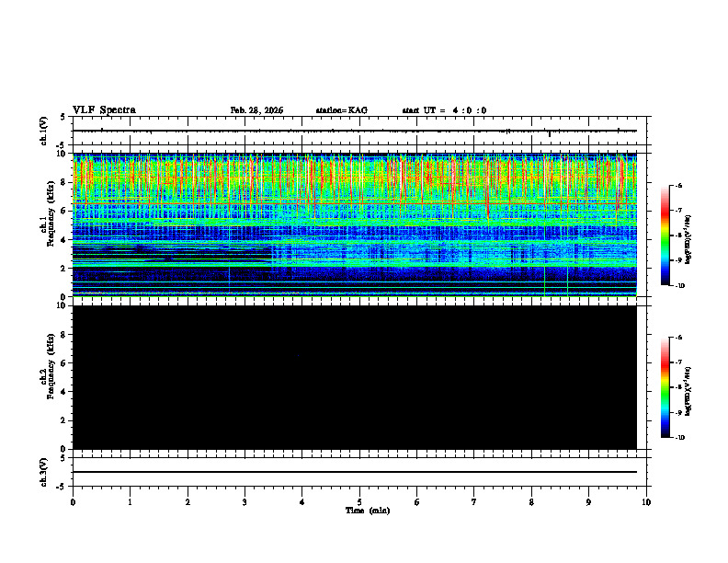728x563 pixels.
Task: Click the time axis tick label '5'
Action: pyautogui.click(x=359, y=502)
